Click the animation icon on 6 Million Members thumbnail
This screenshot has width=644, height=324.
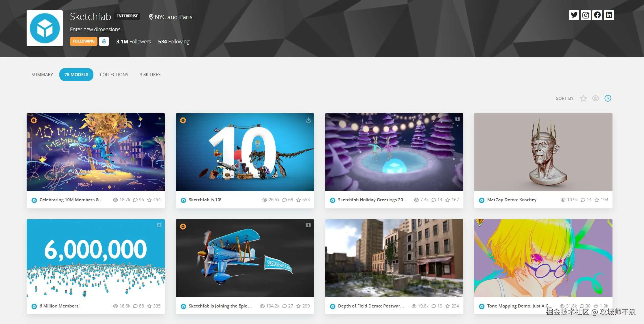159,225
